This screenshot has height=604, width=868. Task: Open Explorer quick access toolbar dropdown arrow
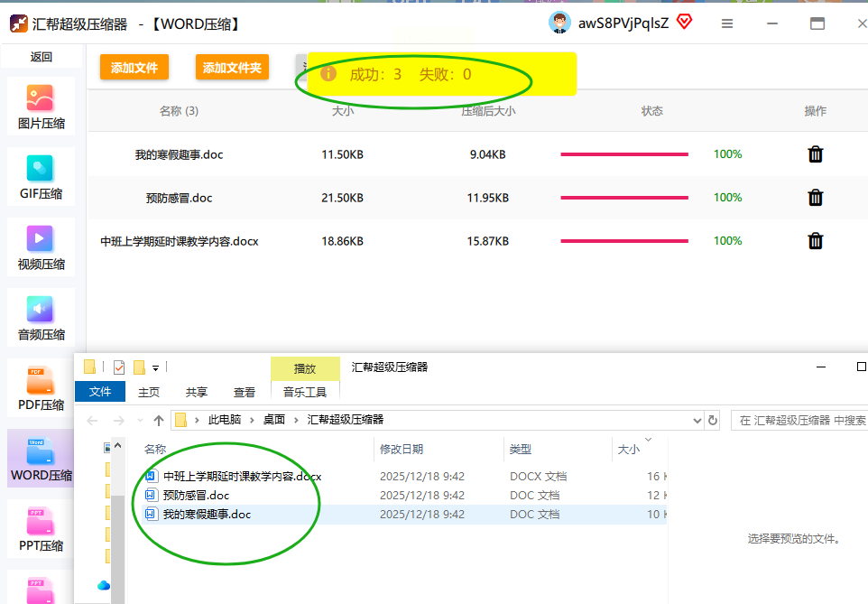pos(155,368)
